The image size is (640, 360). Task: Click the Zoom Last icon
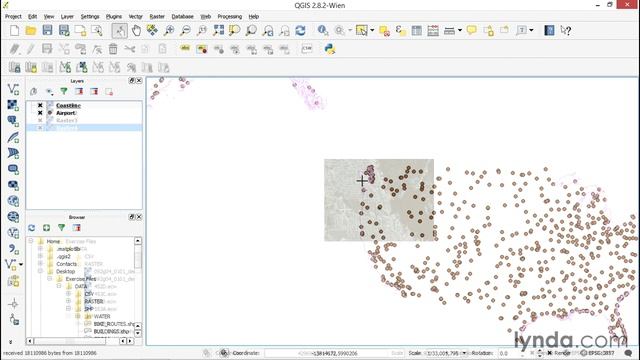coord(268,30)
